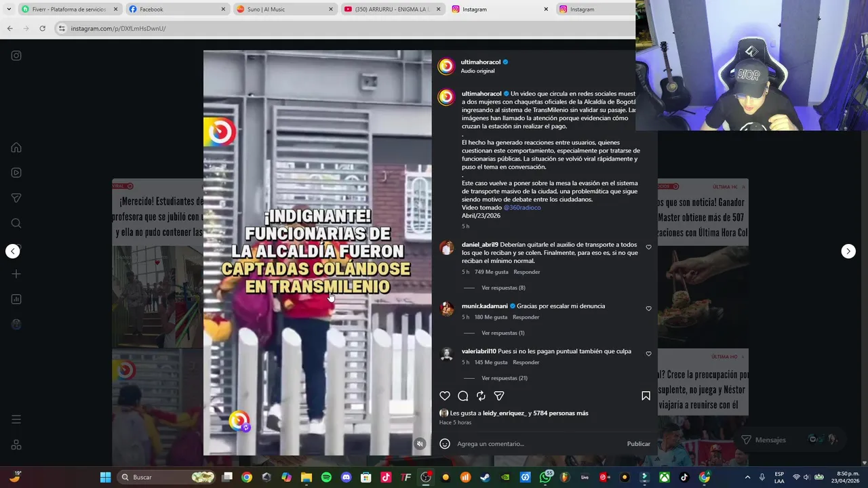Open the dashboard chart icon in sidebar
The image size is (868, 488).
click(16, 299)
